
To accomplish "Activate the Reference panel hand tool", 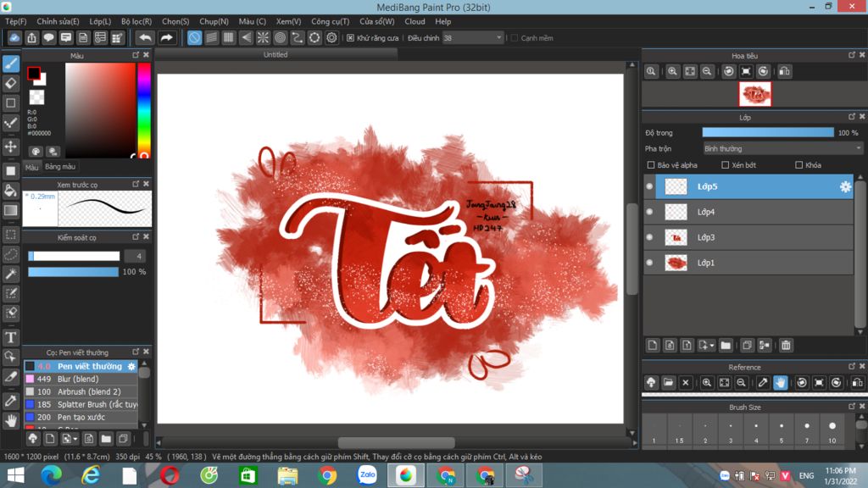I will pyautogui.click(x=780, y=382).
